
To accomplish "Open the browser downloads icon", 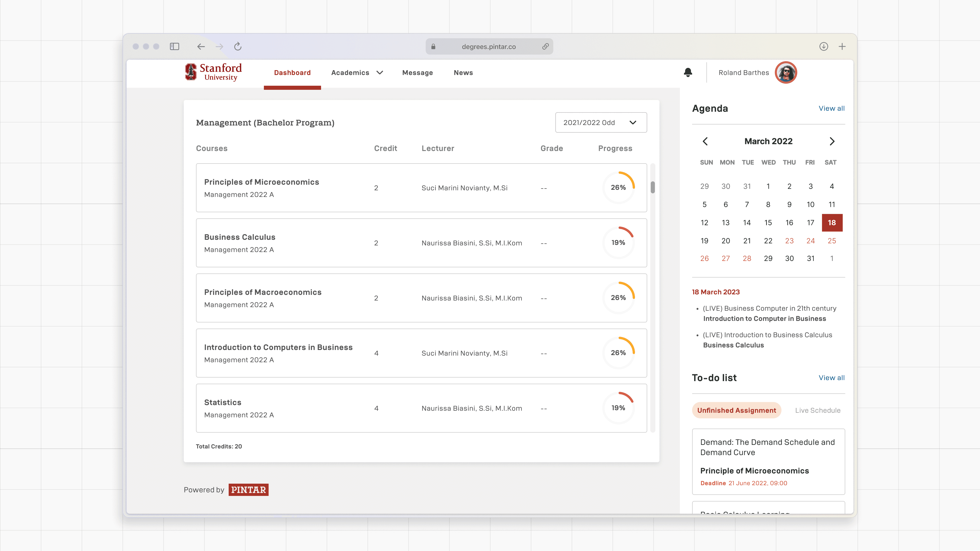I will click(824, 46).
